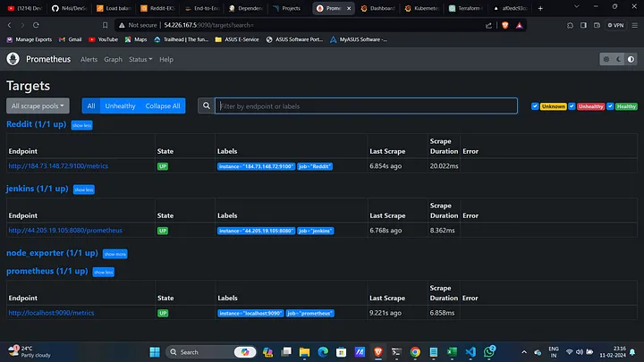Click the job="jenkins" label badge

point(316,231)
